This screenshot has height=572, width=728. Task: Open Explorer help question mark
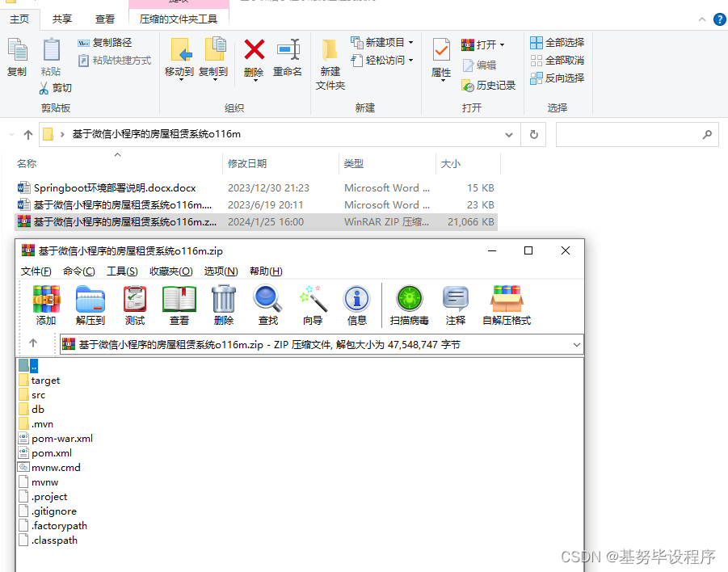tap(719, 19)
